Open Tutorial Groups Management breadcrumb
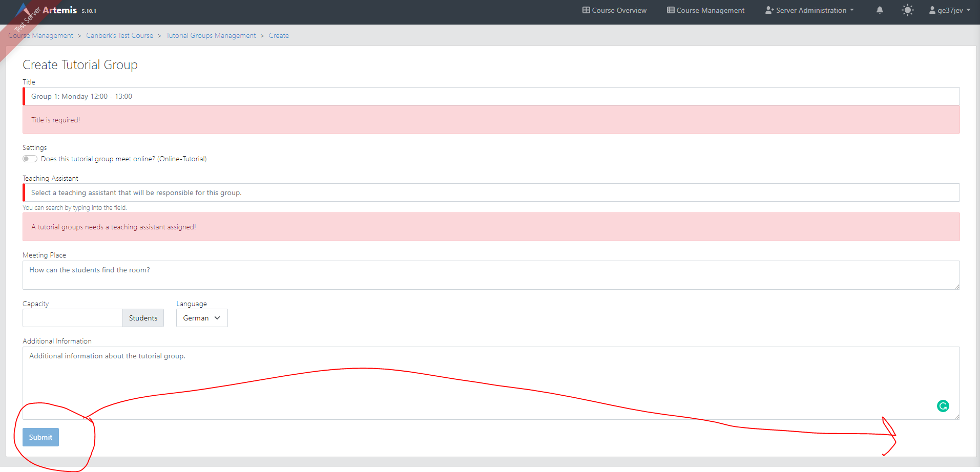Image resolution: width=980 pixels, height=472 pixels. [x=211, y=35]
